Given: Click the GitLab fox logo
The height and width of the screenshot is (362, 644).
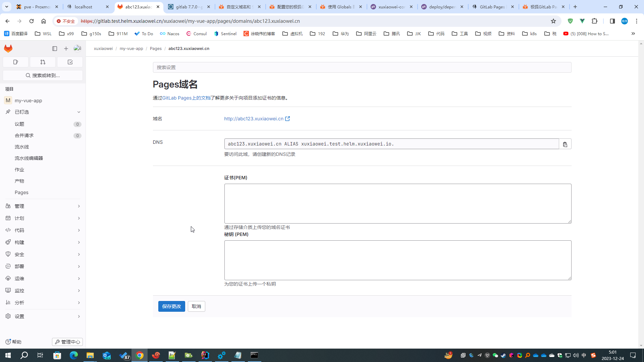Looking at the screenshot, I should [x=8, y=49].
